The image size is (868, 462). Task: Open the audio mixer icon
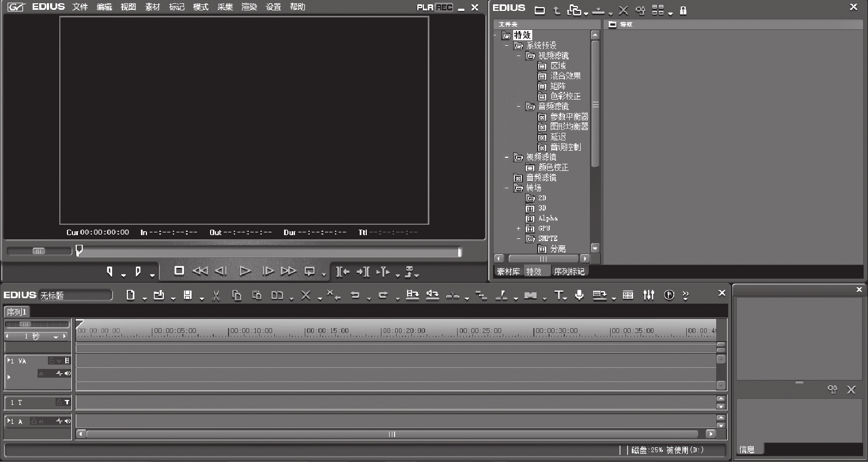point(649,295)
